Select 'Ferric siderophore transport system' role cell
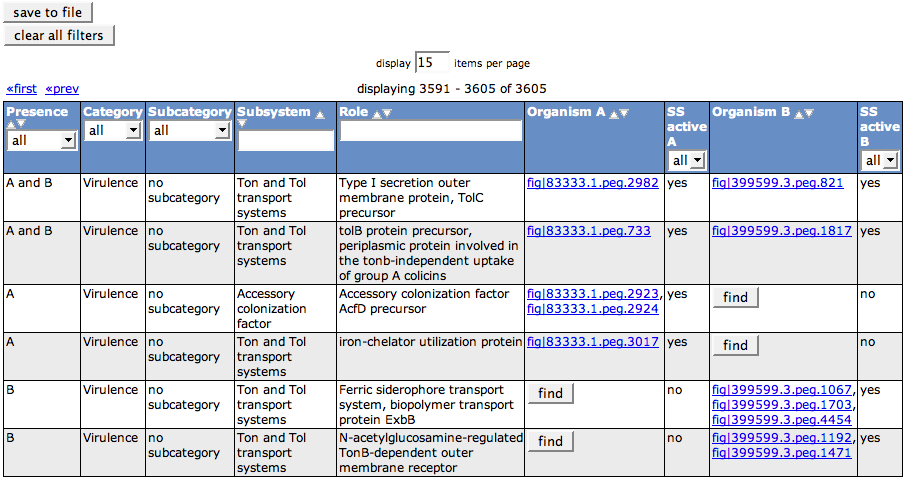903x477 pixels. coord(430,404)
